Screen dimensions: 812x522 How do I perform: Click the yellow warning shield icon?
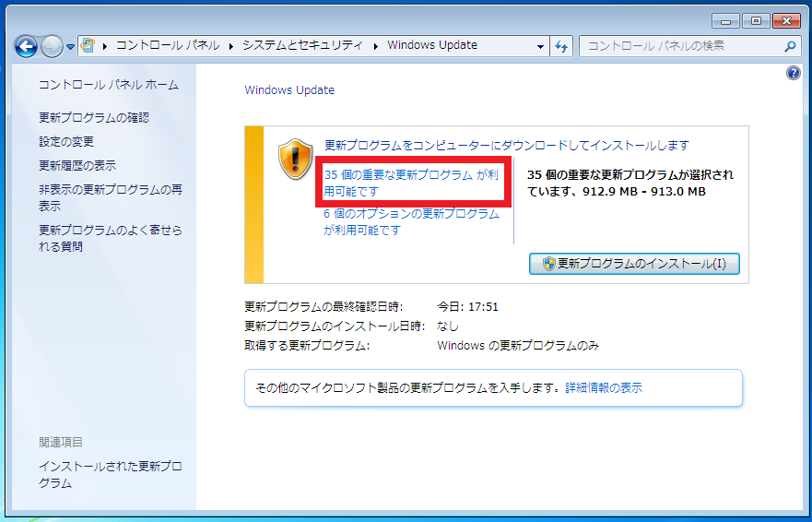[296, 159]
